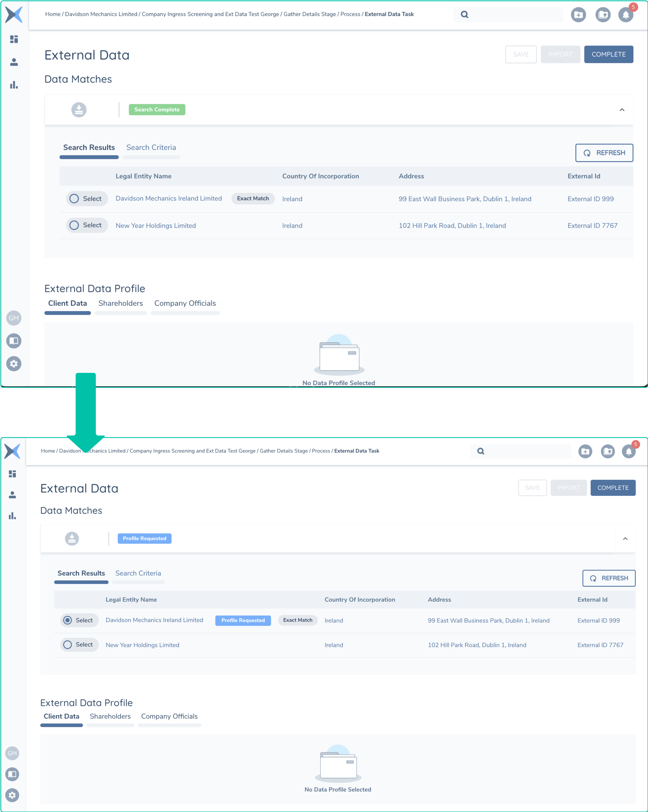The image size is (648, 812).
Task: Open notifications bell in the upper screenshot
Action: (x=626, y=15)
